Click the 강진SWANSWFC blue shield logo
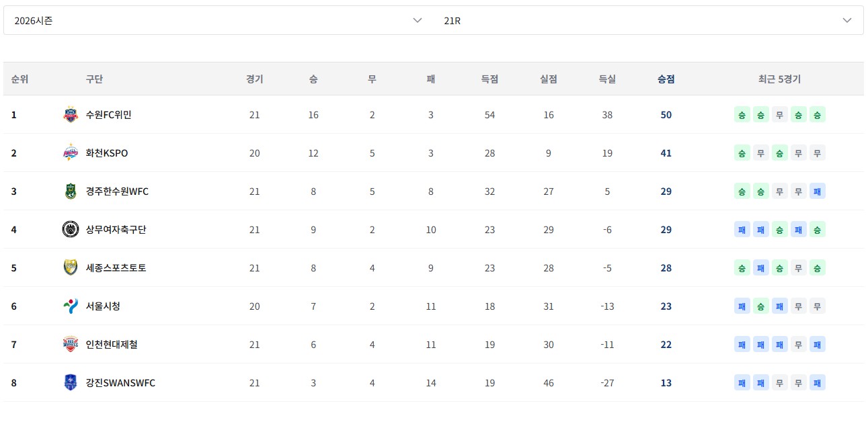Viewport: 868px width, 428px height. pos(70,383)
